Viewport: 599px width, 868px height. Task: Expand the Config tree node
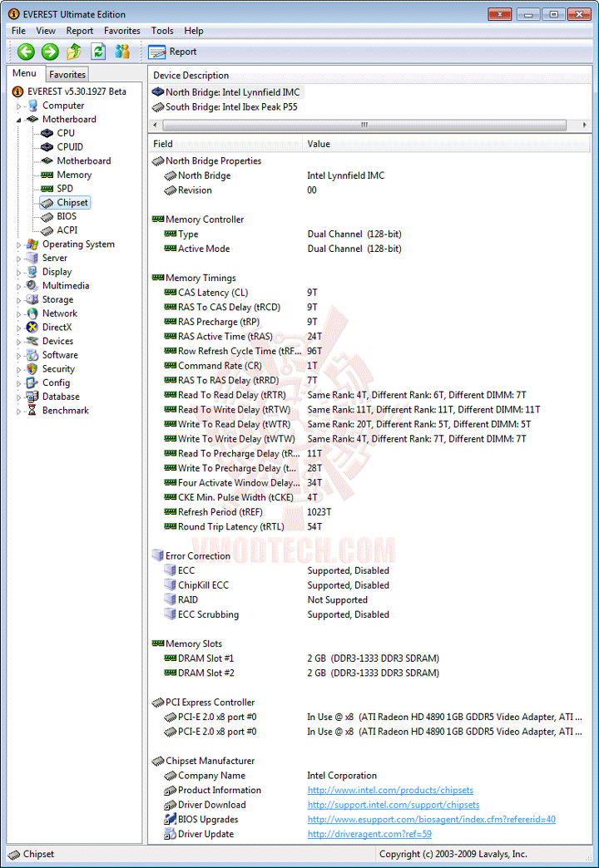click(19, 382)
